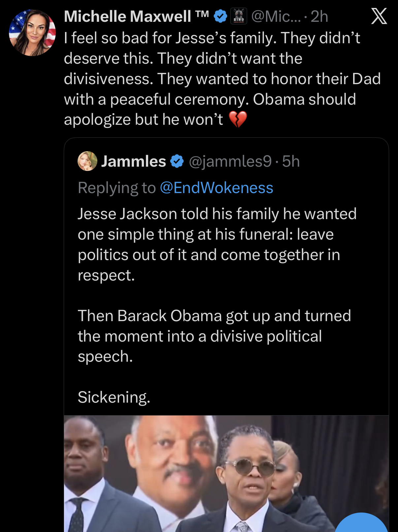Click the @jammles9 handle
398x532 pixels.
tap(230, 161)
